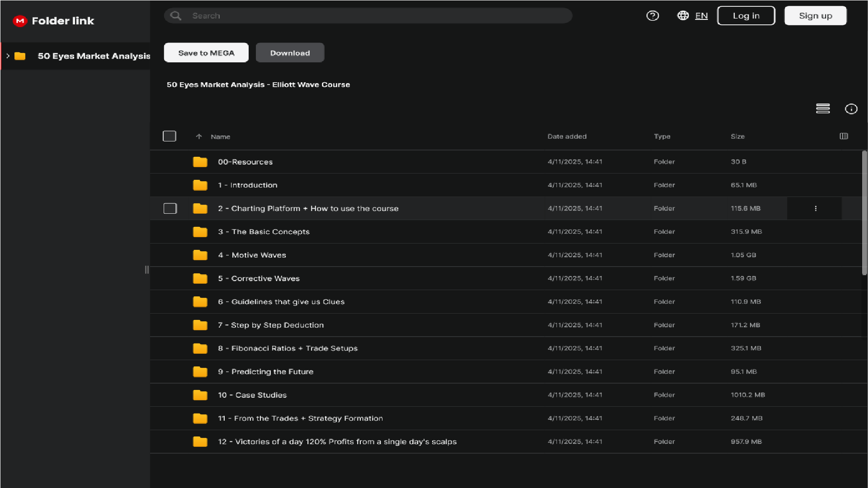Switch to list view layout icon
This screenshot has width=868, height=488.
(823, 109)
